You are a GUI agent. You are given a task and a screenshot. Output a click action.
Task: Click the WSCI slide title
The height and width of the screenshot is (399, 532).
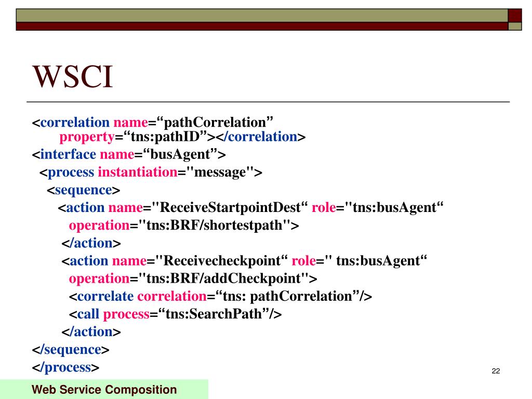coord(72,77)
